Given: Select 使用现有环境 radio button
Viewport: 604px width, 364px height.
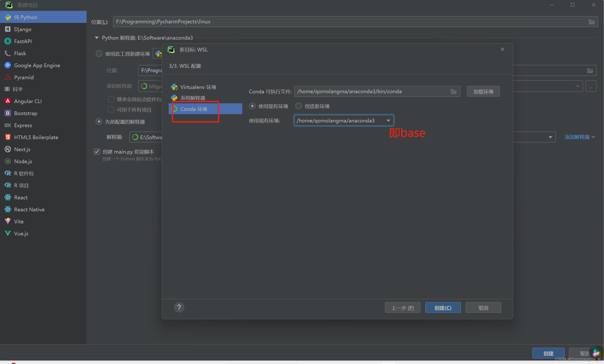Looking at the screenshot, I should pos(252,106).
